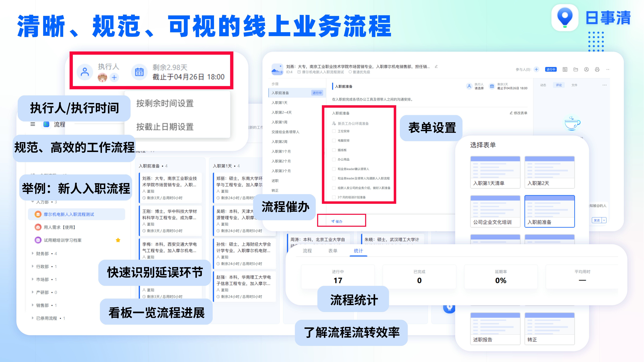Image resolution: width=644 pixels, height=362 pixels.
Task: Click the user avatar under 执行人
Action: [x=102, y=77]
